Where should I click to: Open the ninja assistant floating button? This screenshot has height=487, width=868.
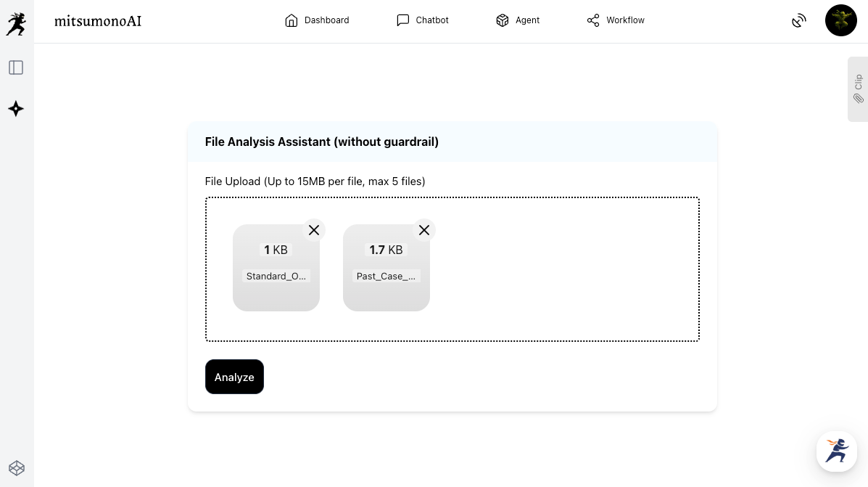[836, 451]
